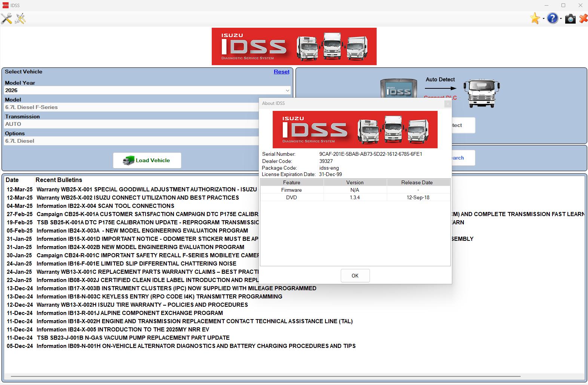Click the Options field showing 6.7L Diesel
This screenshot has width=588, height=385.
[132, 141]
